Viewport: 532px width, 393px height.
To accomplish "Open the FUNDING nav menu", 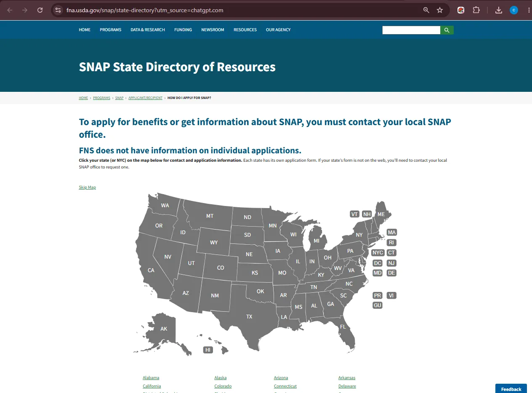I will click(183, 30).
